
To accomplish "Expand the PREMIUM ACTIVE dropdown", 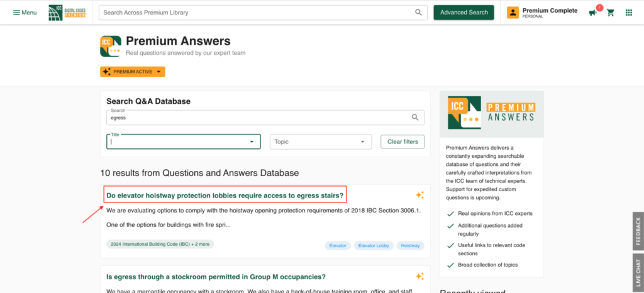I will pos(133,72).
